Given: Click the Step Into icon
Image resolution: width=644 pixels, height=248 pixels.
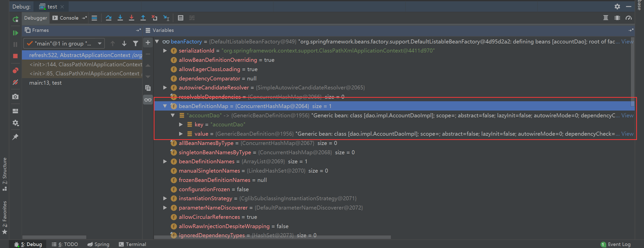Looking at the screenshot, I should (x=120, y=18).
